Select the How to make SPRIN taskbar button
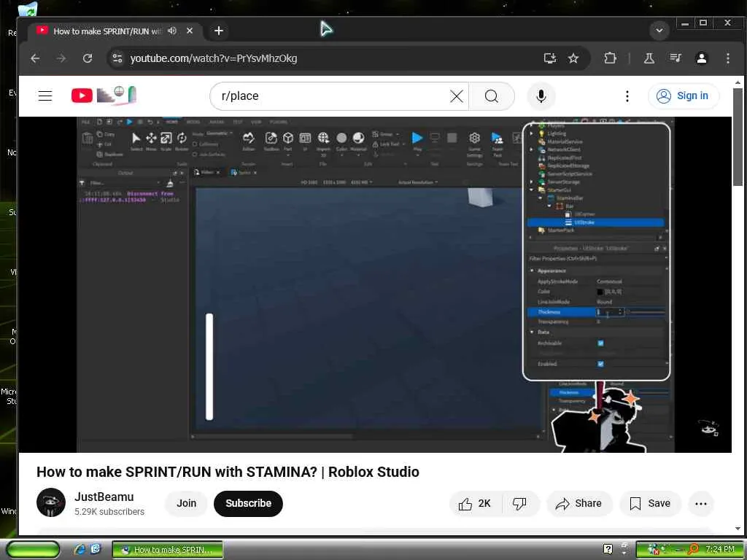 (168, 550)
